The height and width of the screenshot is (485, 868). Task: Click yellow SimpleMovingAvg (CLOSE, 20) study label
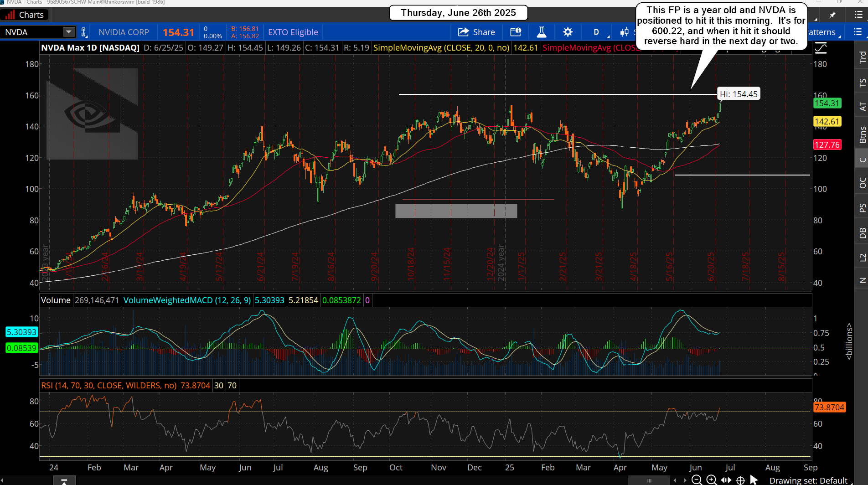point(441,47)
